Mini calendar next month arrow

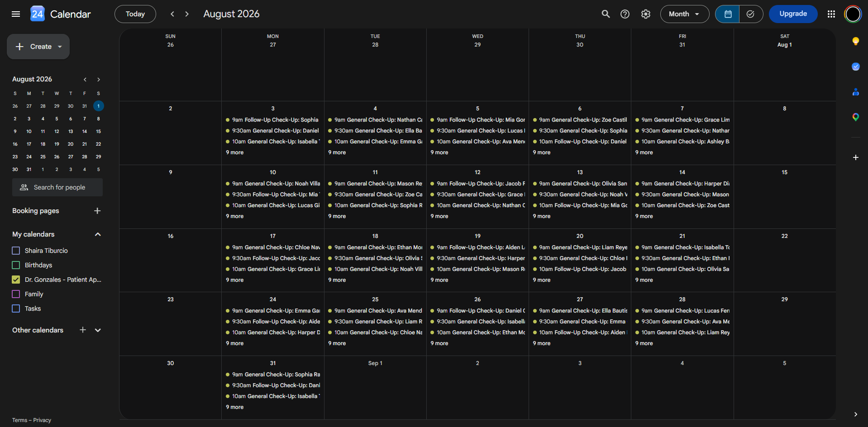pyautogui.click(x=99, y=80)
